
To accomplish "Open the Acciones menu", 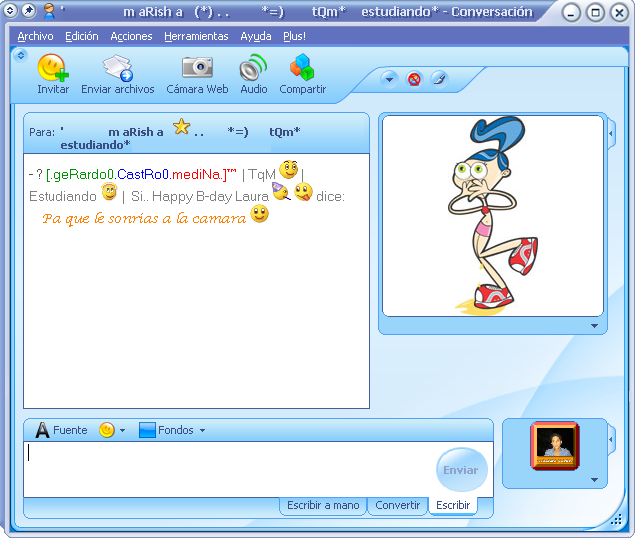I will pos(131,36).
